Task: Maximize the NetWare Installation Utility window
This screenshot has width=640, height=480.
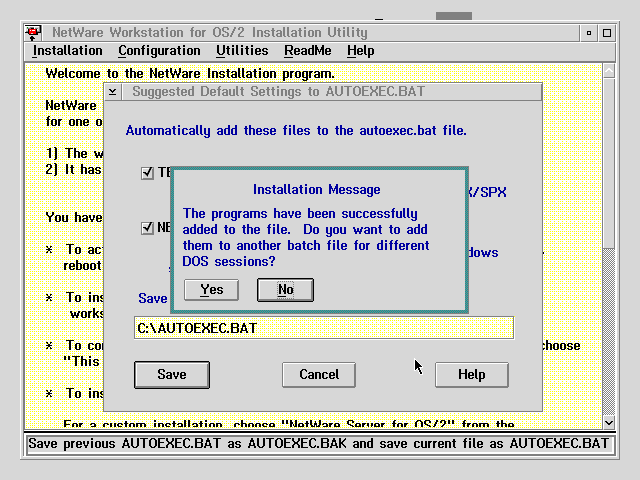Action: (607, 33)
